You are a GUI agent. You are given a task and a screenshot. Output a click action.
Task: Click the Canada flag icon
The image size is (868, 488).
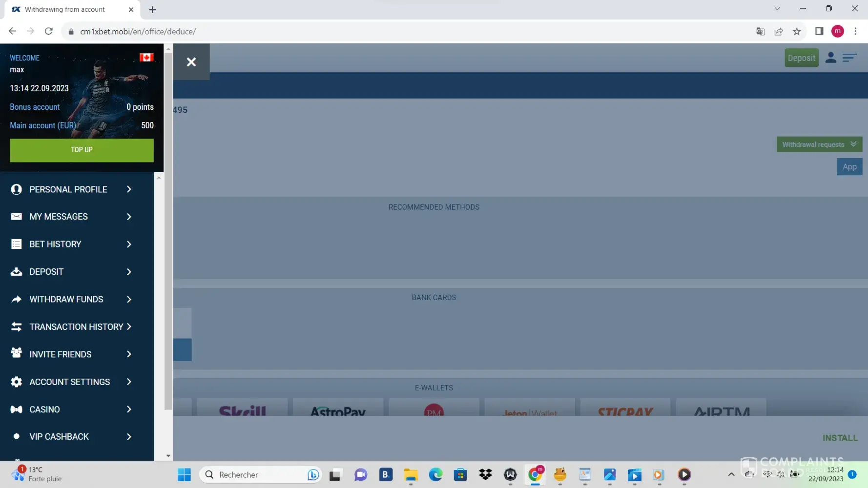point(146,58)
